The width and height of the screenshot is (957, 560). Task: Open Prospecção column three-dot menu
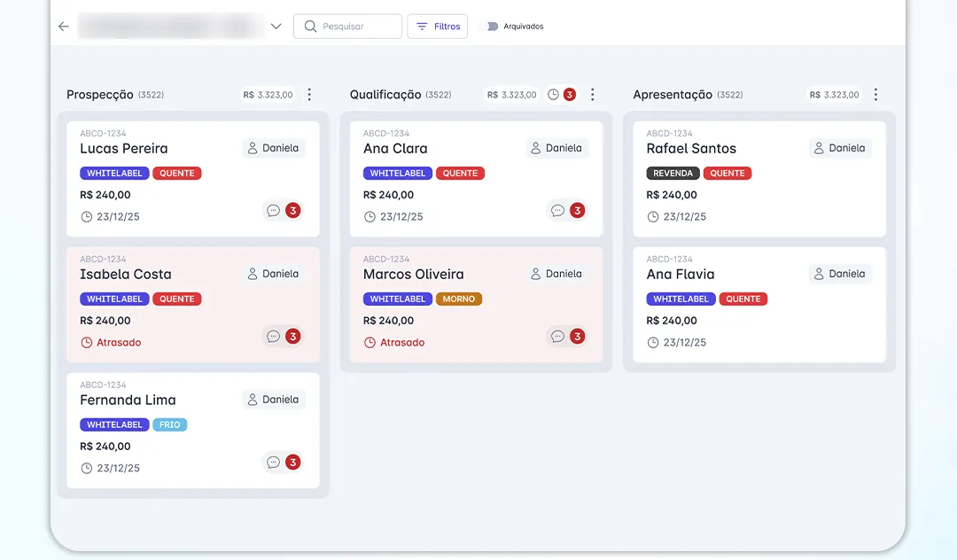pyautogui.click(x=309, y=95)
